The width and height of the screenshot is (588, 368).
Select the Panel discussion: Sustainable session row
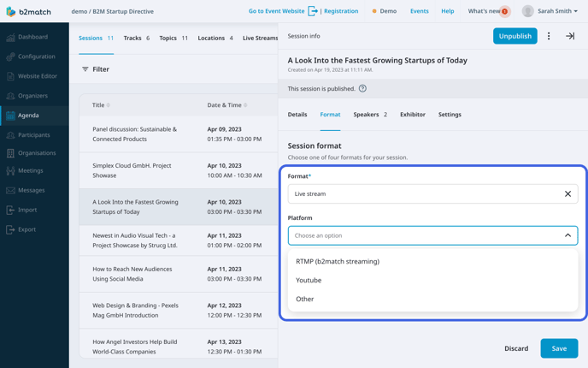tap(179, 134)
